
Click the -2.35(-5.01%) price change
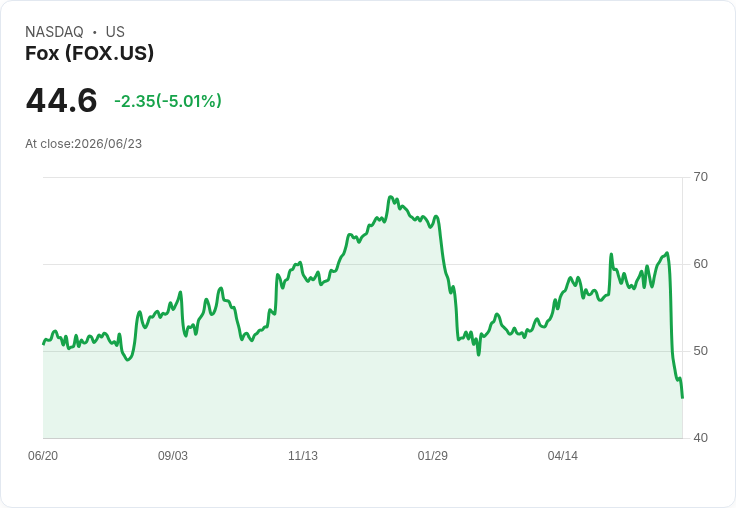168,101
